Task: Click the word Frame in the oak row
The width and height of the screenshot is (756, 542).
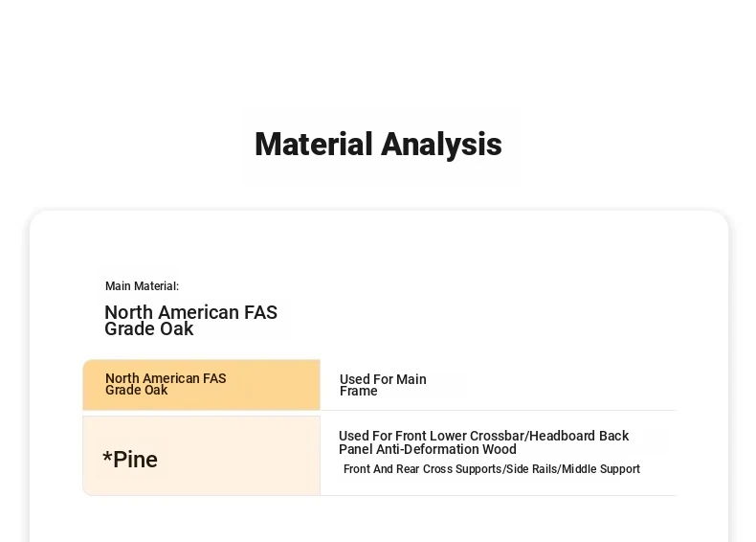Action: point(359,392)
